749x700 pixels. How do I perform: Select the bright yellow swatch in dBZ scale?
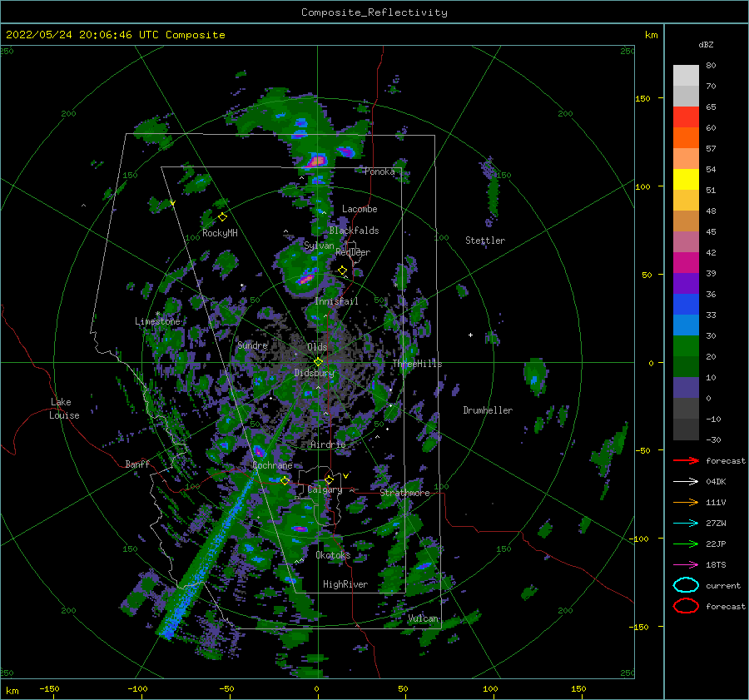[x=686, y=179]
